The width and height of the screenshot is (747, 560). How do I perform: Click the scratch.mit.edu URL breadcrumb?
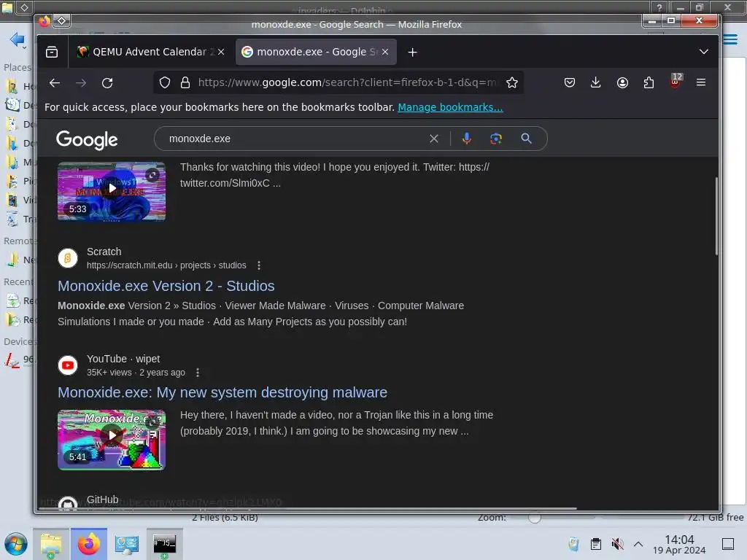coord(166,265)
